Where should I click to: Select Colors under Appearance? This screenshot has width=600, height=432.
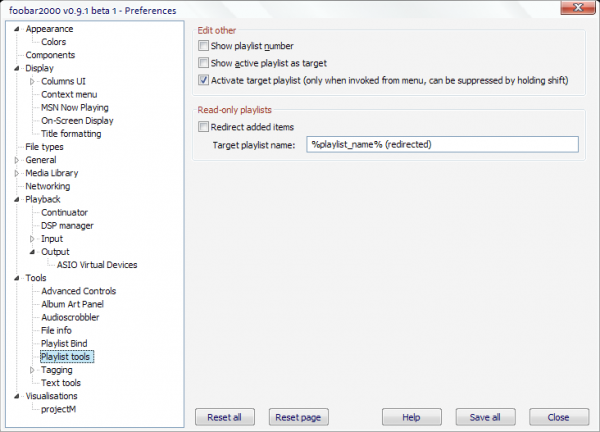point(54,42)
